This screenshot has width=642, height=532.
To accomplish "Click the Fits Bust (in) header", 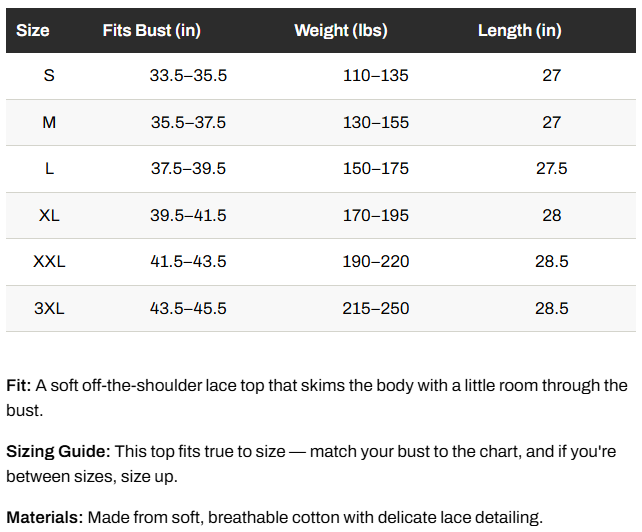I will [x=151, y=31].
